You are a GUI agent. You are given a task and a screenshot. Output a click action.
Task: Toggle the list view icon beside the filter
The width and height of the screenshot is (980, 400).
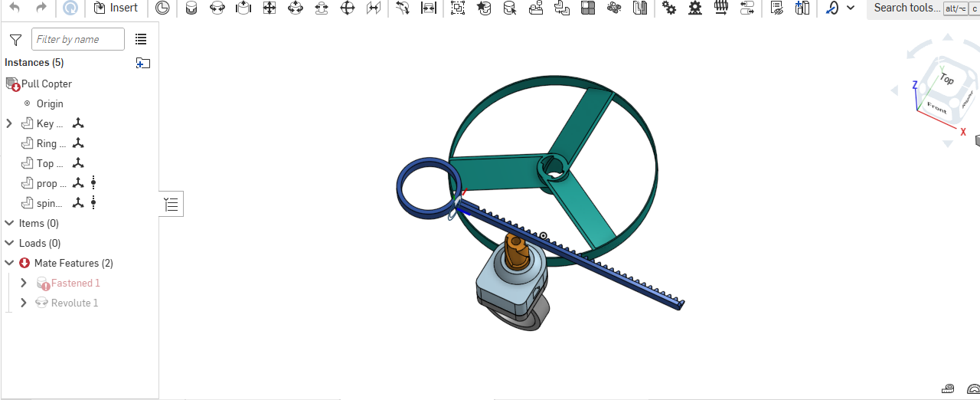(141, 39)
